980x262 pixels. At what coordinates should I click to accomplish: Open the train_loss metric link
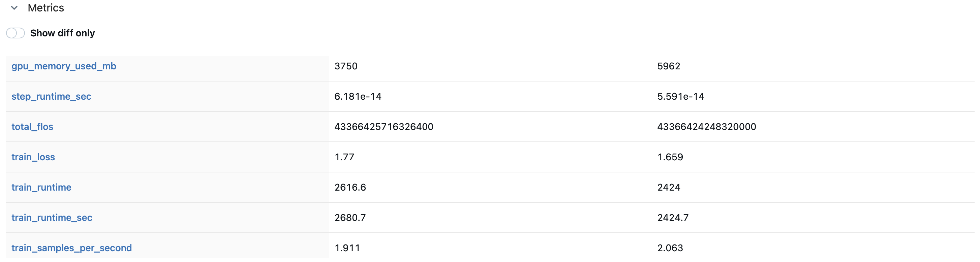(33, 157)
